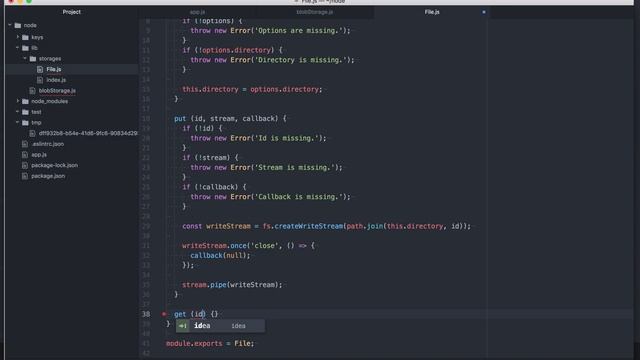Expand the node_modules folder chevron
The height and width of the screenshot is (360, 640).
tap(18, 101)
